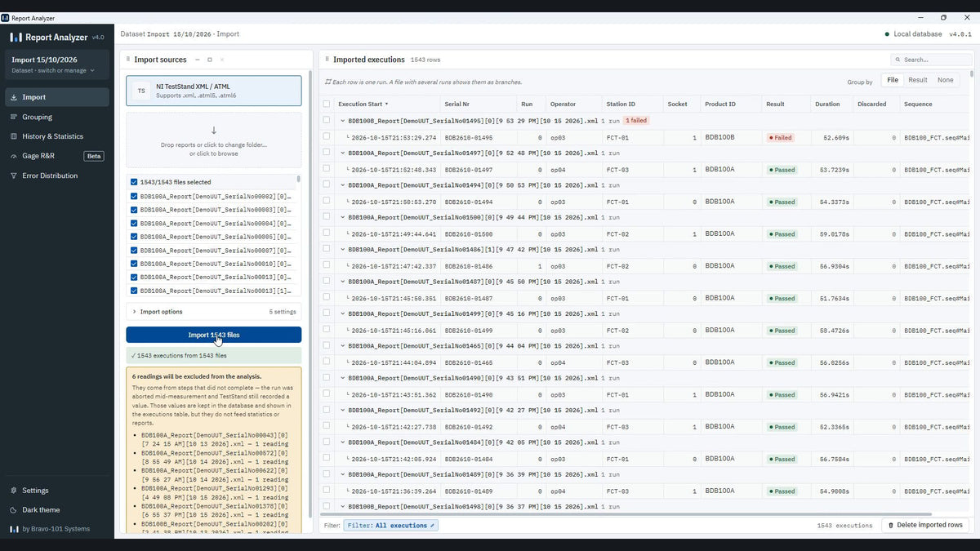Select the checkbox for run 2026-10-15T21:52:48.343
Image resolution: width=980 pixels, height=551 pixels.
pyautogui.click(x=327, y=169)
